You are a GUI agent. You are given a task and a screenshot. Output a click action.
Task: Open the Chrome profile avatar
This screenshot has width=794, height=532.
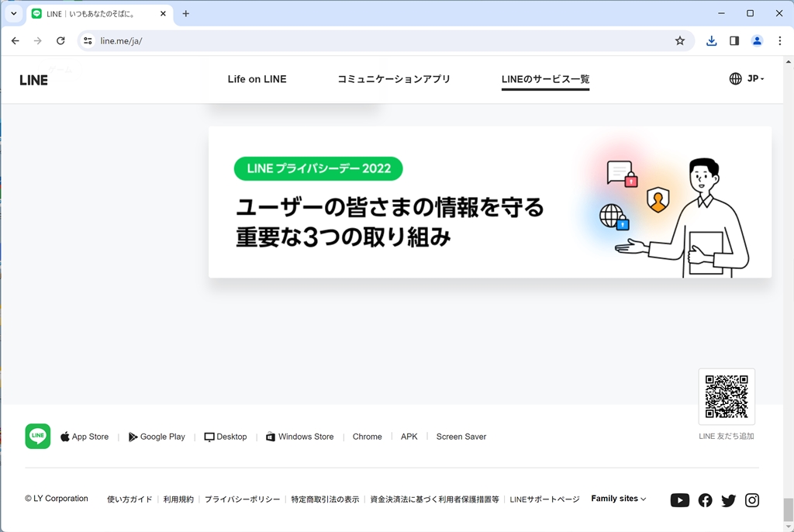(x=757, y=41)
